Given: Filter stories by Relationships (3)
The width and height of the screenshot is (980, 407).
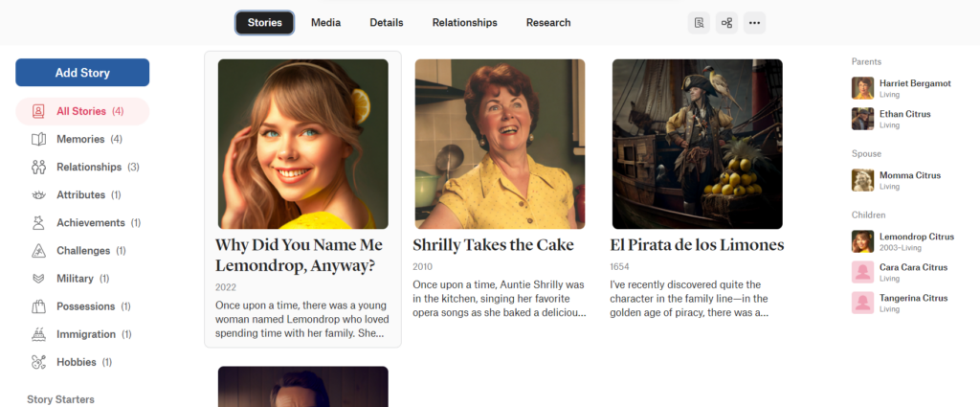Looking at the screenshot, I should (x=82, y=167).
